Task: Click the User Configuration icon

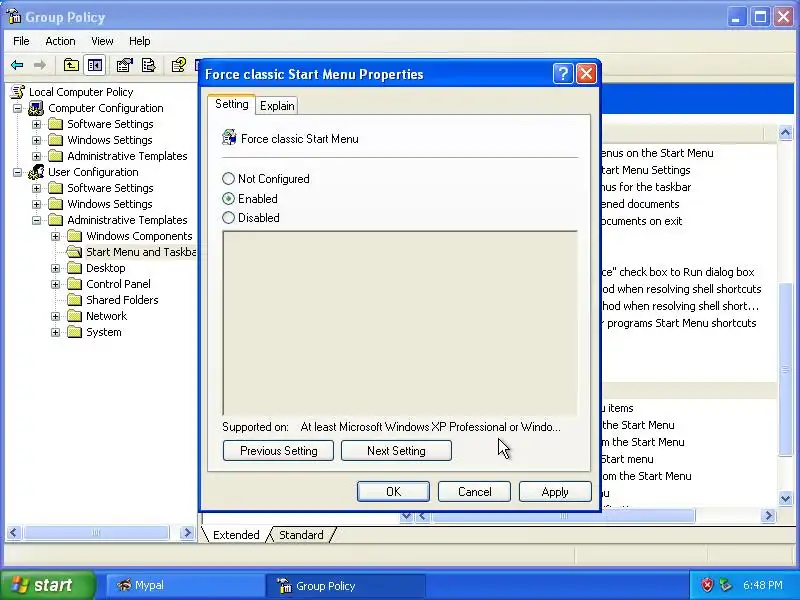Action: (x=36, y=172)
